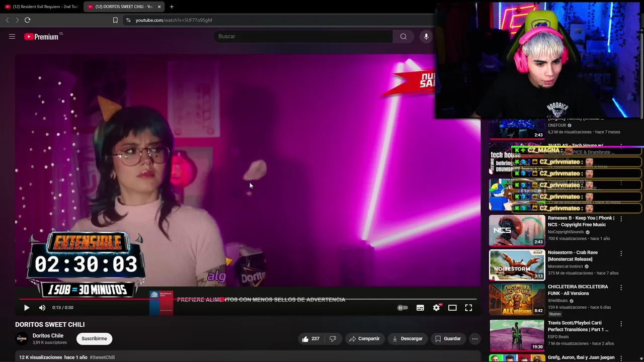Open CHICLETEIRA thumbnail with 8:42 duration

(x=517, y=299)
